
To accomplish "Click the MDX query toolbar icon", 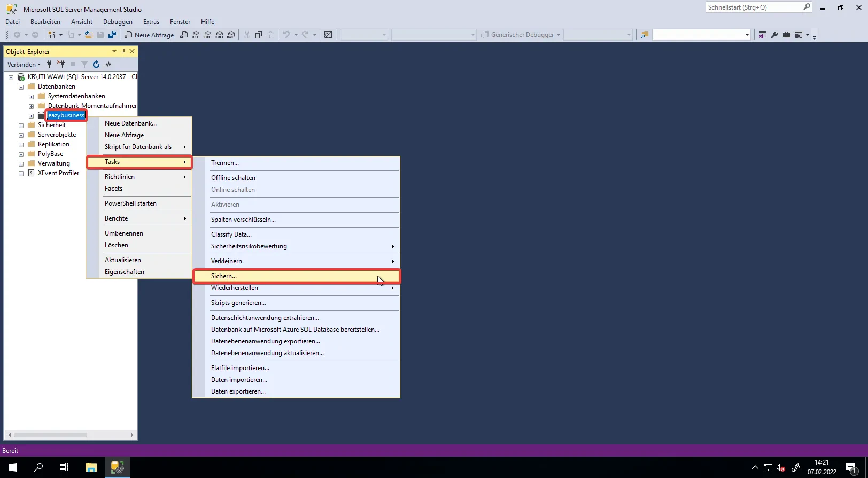I will [x=196, y=35].
